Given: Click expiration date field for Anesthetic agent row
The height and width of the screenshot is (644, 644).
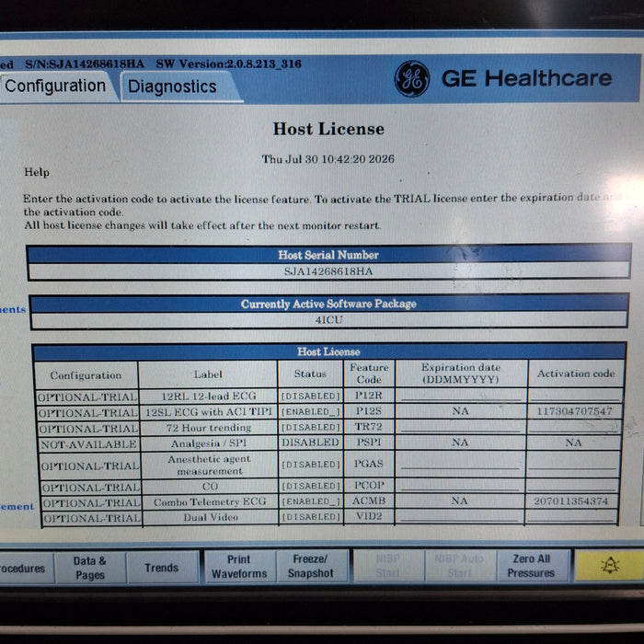Looking at the screenshot, I should (460, 464).
